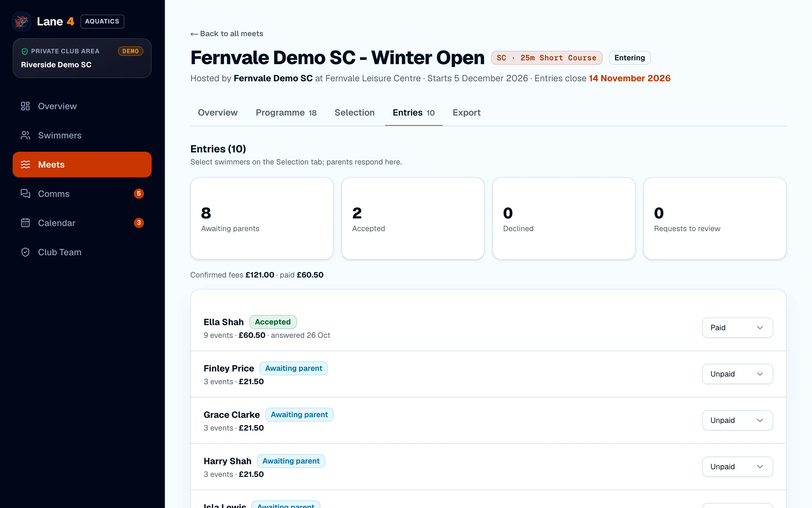The image size is (812, 508).
Task: Click the Awaiting parents summary card
Action: tap(262, 218)
